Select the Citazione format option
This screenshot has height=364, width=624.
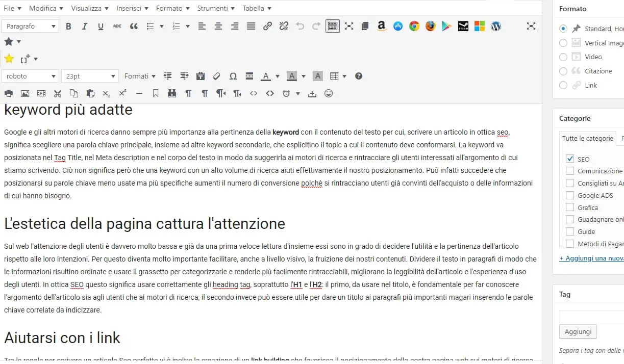(563, 71)
